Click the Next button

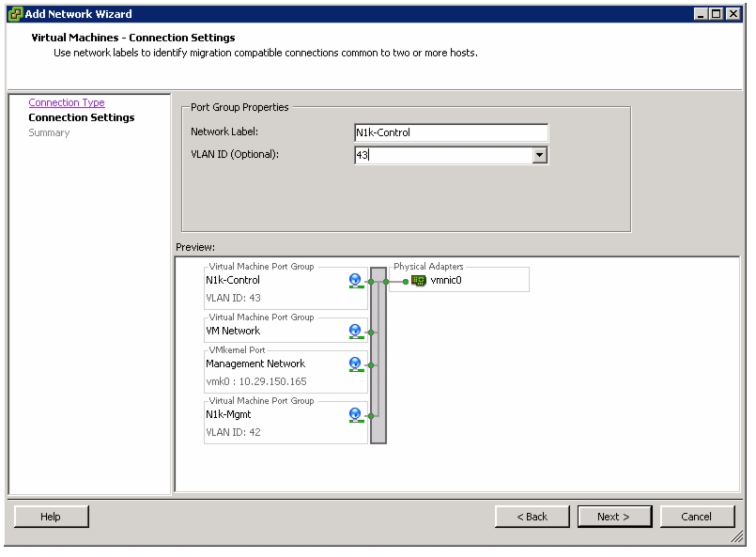click(614, 517)
